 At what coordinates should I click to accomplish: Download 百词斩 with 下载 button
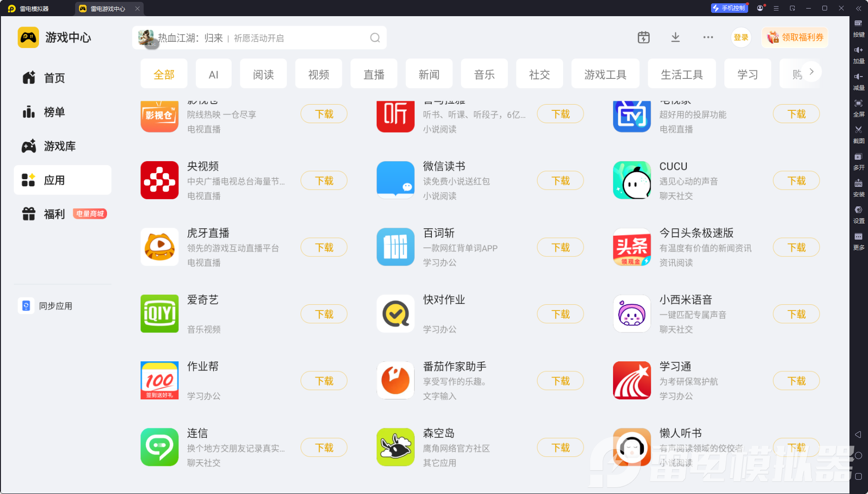(x=560, y=247)
